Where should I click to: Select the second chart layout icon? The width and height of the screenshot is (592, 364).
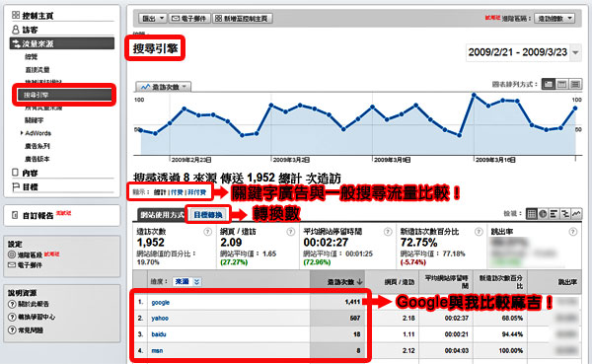[561, 84]
